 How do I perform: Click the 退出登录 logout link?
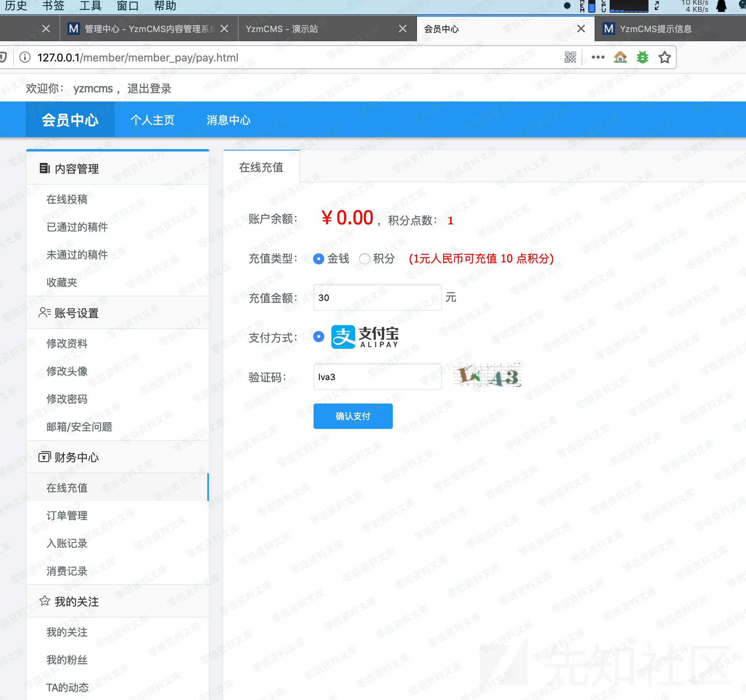tap(149, 88)
